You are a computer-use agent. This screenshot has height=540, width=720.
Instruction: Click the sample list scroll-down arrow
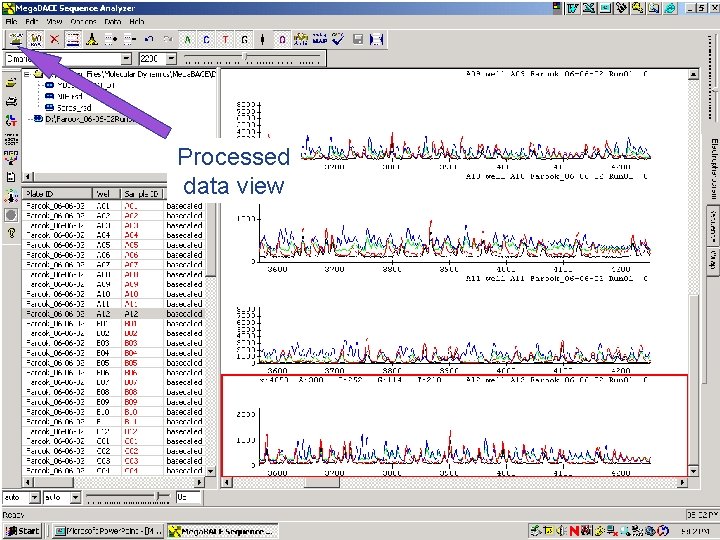[x=211, y=471]
